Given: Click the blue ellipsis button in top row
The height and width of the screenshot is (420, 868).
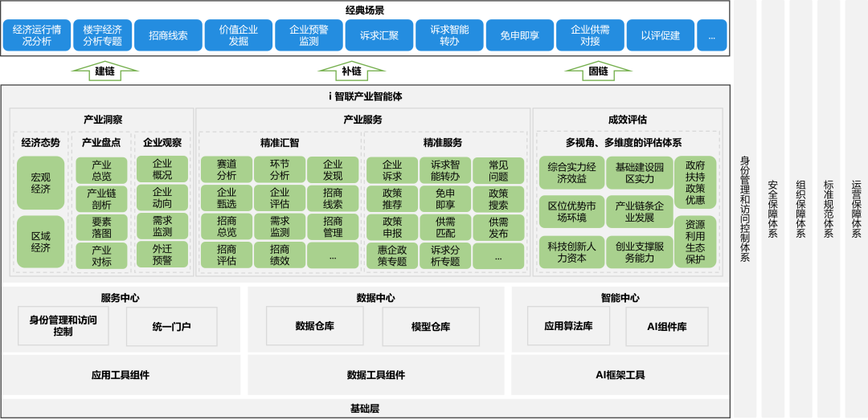Looking at the screenshot, I should tap(711, 35).
